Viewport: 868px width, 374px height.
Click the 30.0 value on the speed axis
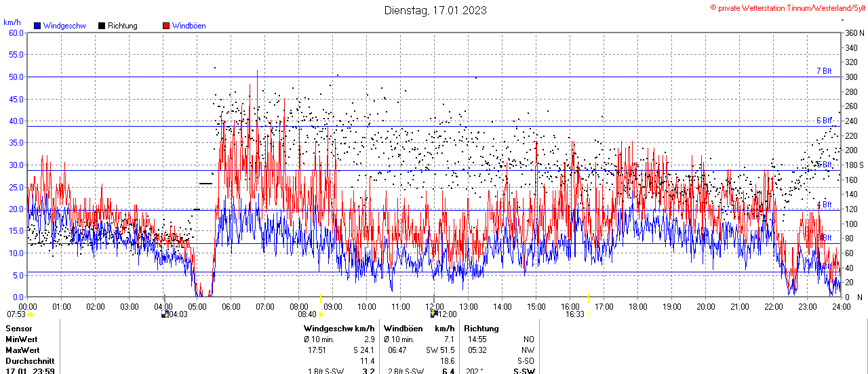(x=16, y=165)
